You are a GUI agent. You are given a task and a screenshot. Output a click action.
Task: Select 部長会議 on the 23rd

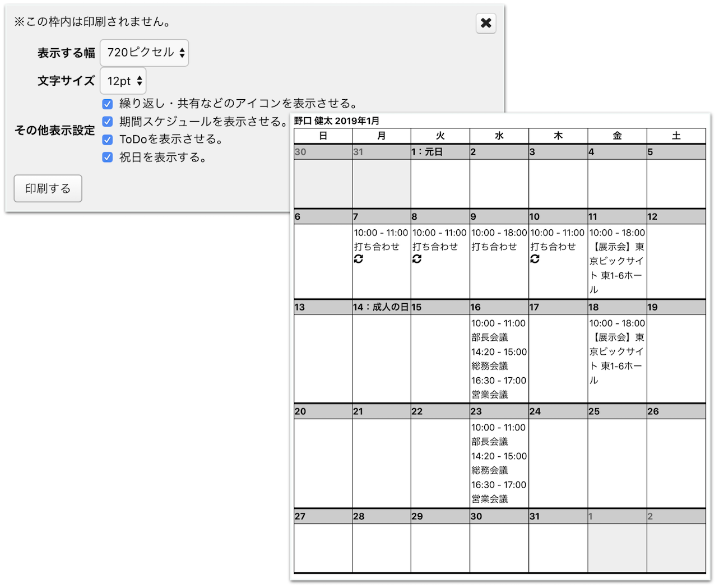click(490, 442)
